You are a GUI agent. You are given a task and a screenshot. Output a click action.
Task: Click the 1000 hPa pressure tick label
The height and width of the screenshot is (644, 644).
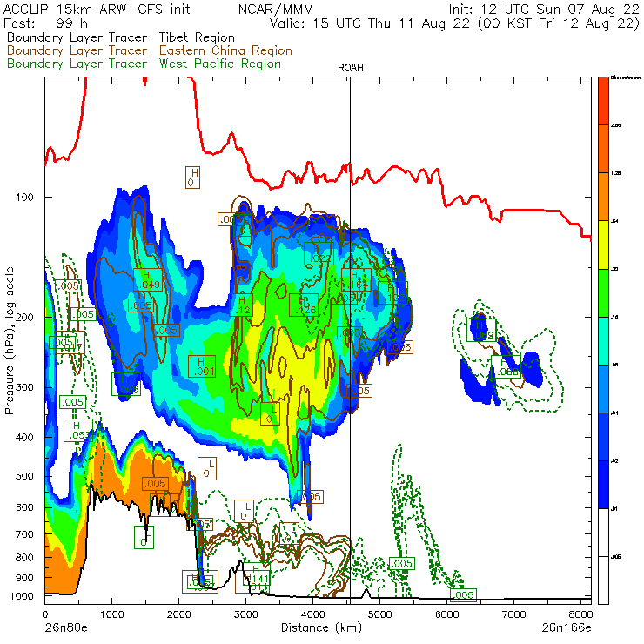pos(22,596)
